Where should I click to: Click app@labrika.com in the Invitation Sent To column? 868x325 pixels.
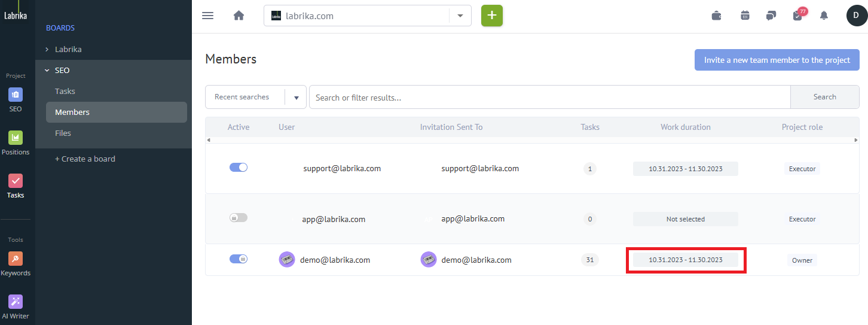473,218
